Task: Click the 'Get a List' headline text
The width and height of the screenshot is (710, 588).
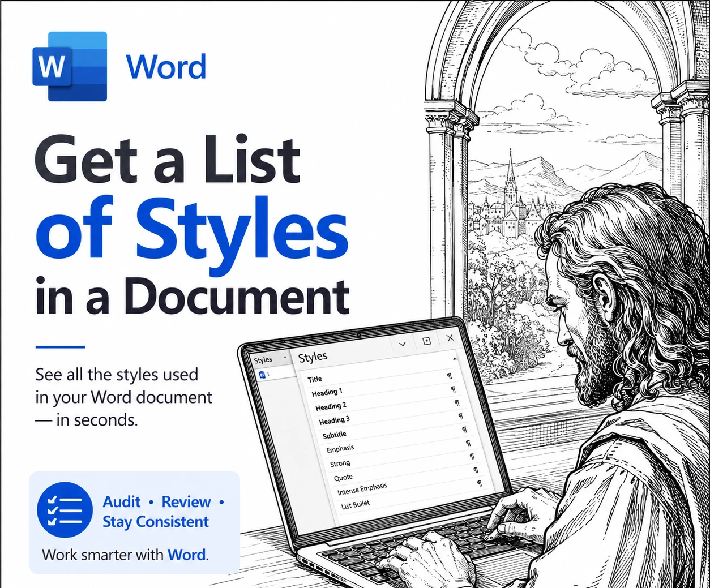Action: [x=168, y=159]
